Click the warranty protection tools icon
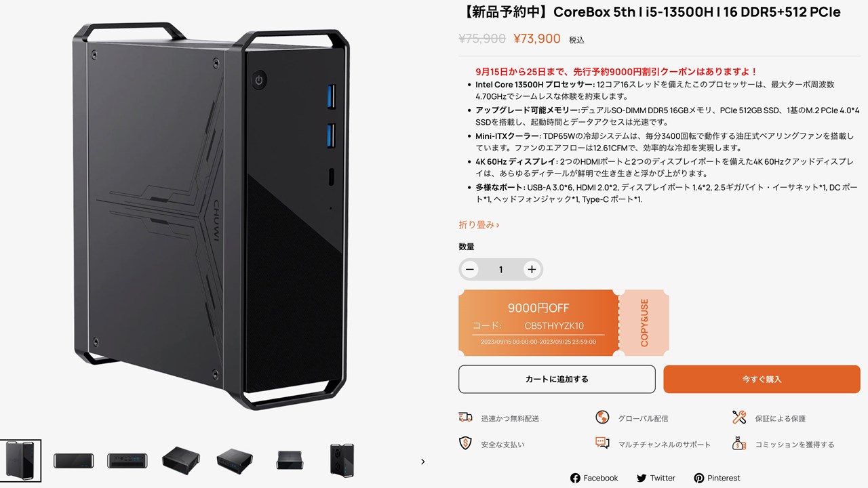This screenshot has height=488, width=868. click(739, 418)
